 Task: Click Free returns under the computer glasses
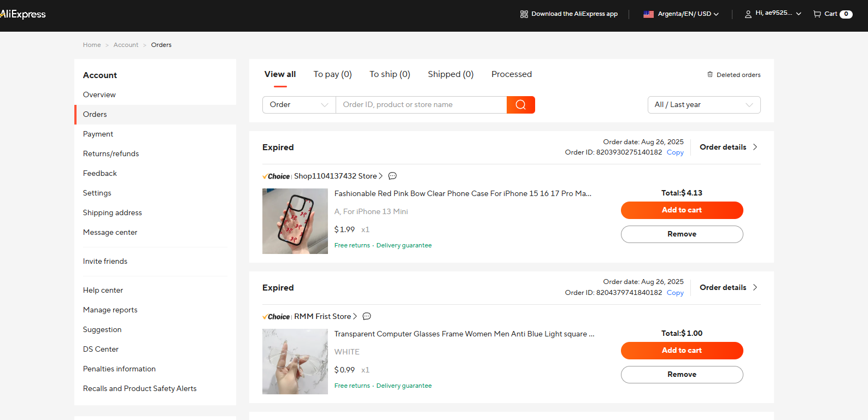coord(352,386)
